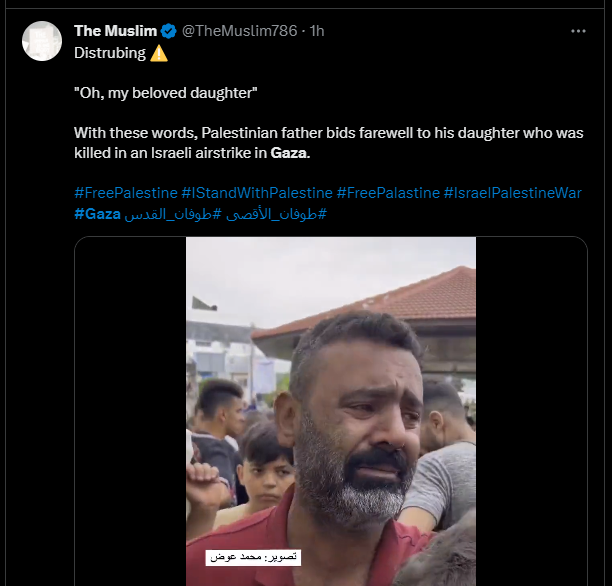
Task: Select the bold #Gaza hashtag
Action: 97,214
